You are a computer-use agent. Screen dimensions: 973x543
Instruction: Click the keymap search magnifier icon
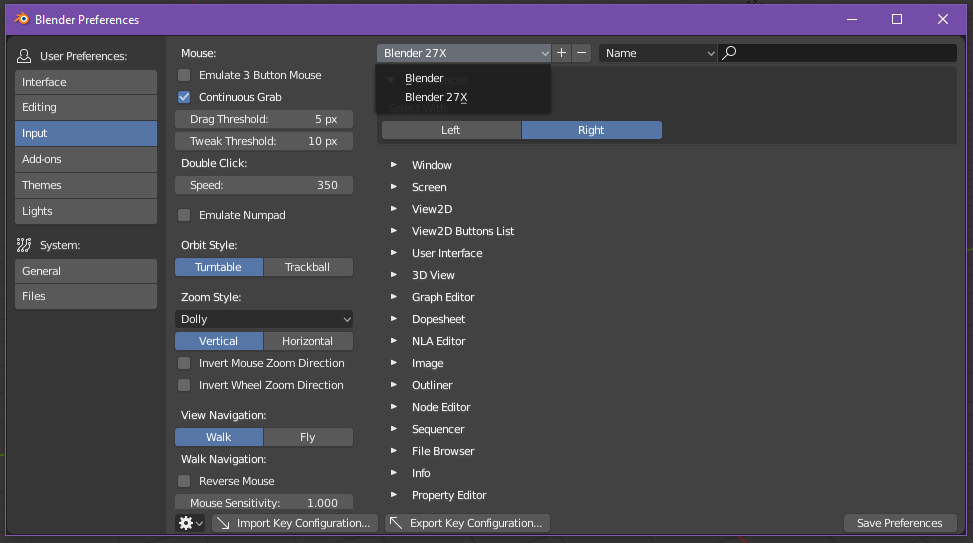pos(730,53)
